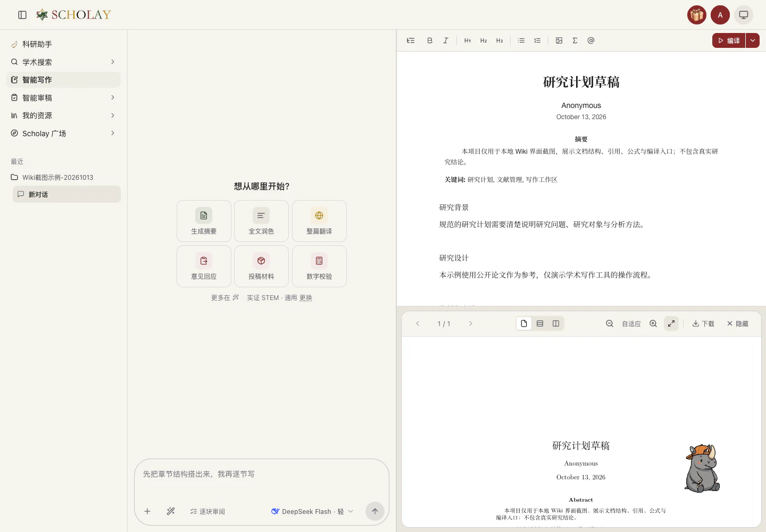
Task: Select the 新对话 conversation item
Action: 66,194
